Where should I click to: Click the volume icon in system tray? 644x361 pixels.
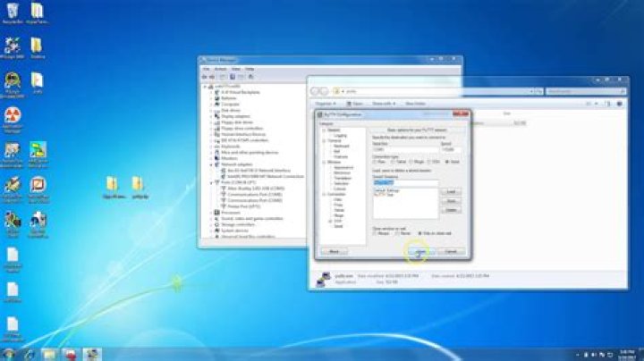coord(594,355)
